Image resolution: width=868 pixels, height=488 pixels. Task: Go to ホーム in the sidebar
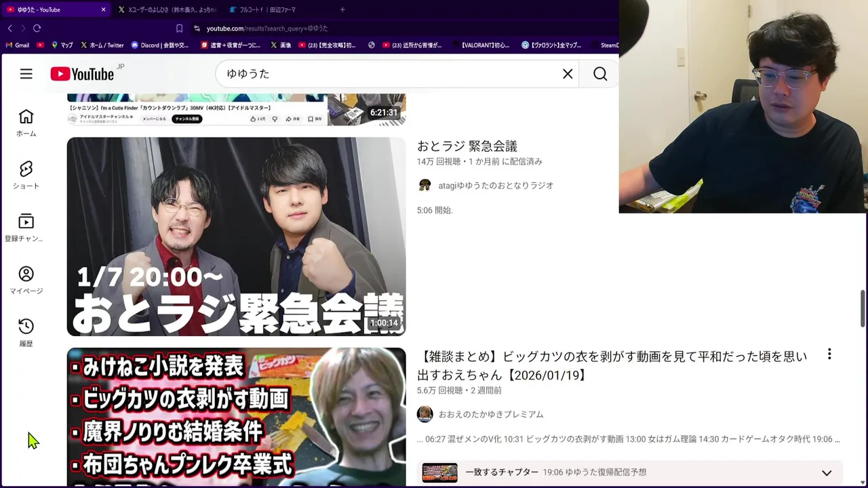[x=26, y=123]
